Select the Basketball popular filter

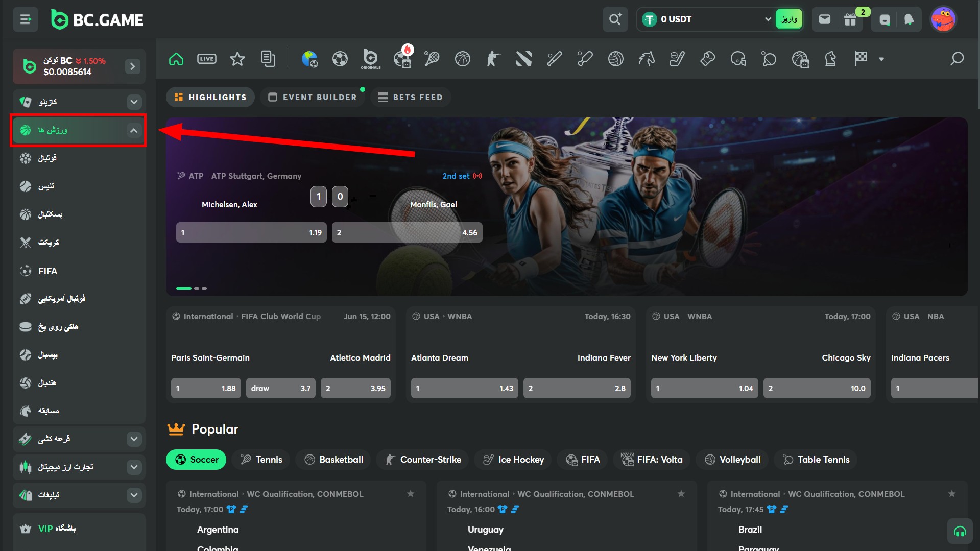tap(333, 460)
